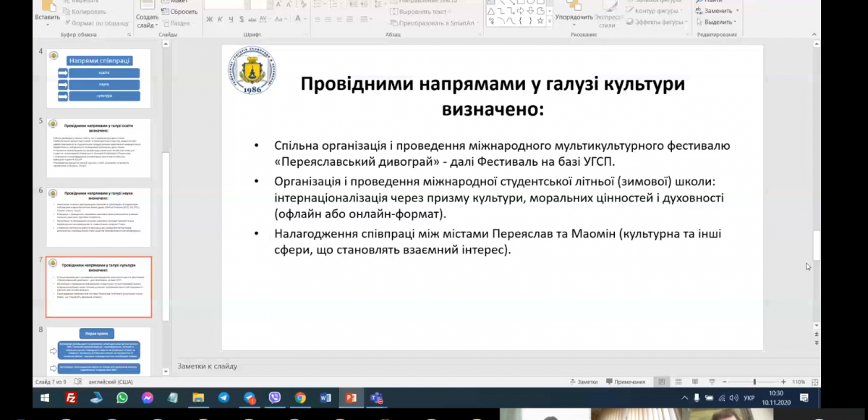Screen dimensions: 868x420
Task: Open the Заменить replace dropdown arrow
Action: pos(737,11)
